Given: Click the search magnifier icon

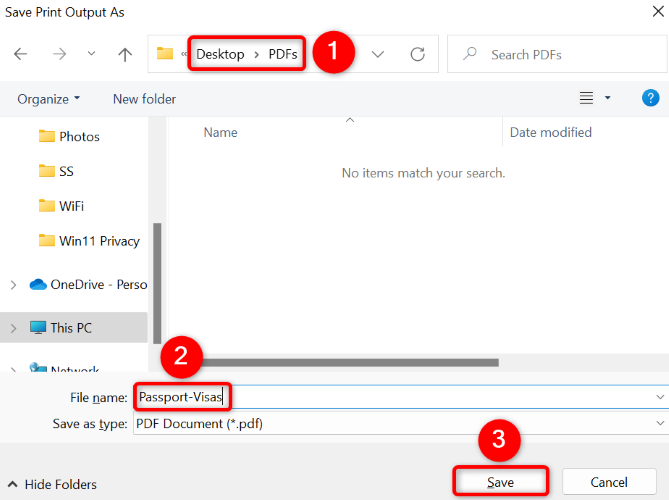Looking at the screenshot, I should pyautogui.click(x=470, y=54).
